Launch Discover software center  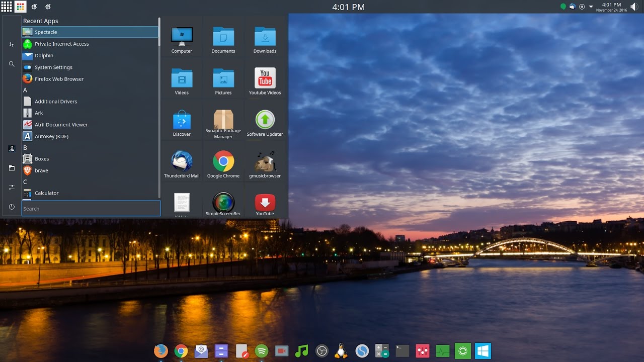click(x=182, y=123)
